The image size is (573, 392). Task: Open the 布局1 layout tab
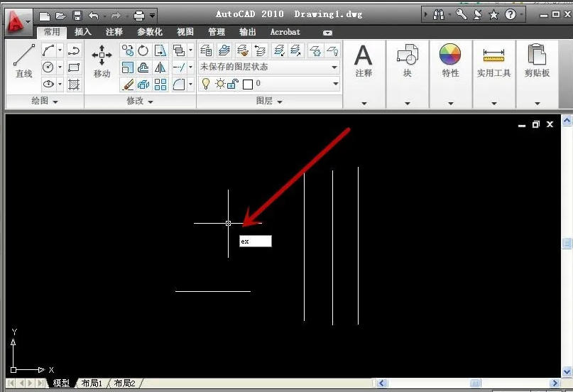tap(92, 383)
